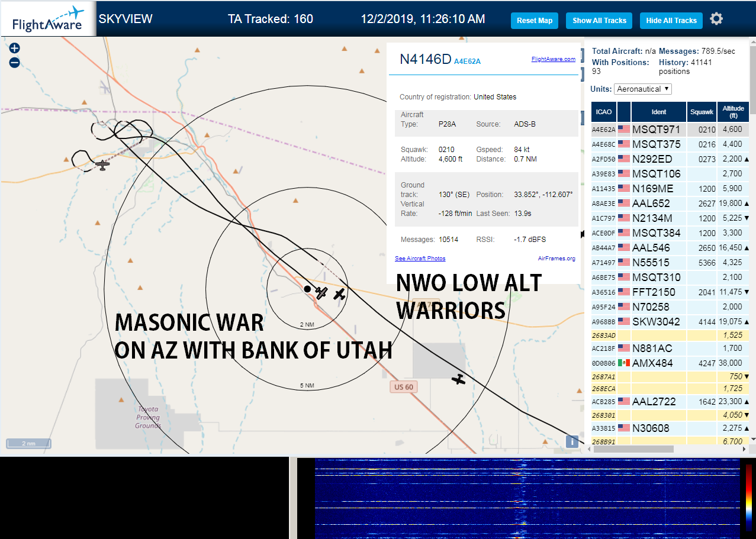
Task: Select the yellow 2687A1 row
Action: click(670, 376)
